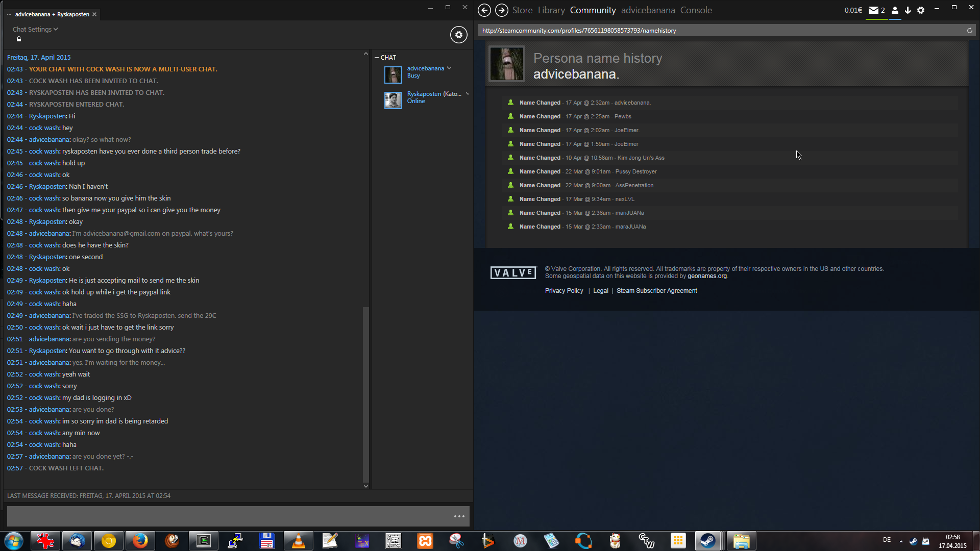980x551 pixels.
Task: Open the Privacy Policy link
Action: [x=563, y=291]
